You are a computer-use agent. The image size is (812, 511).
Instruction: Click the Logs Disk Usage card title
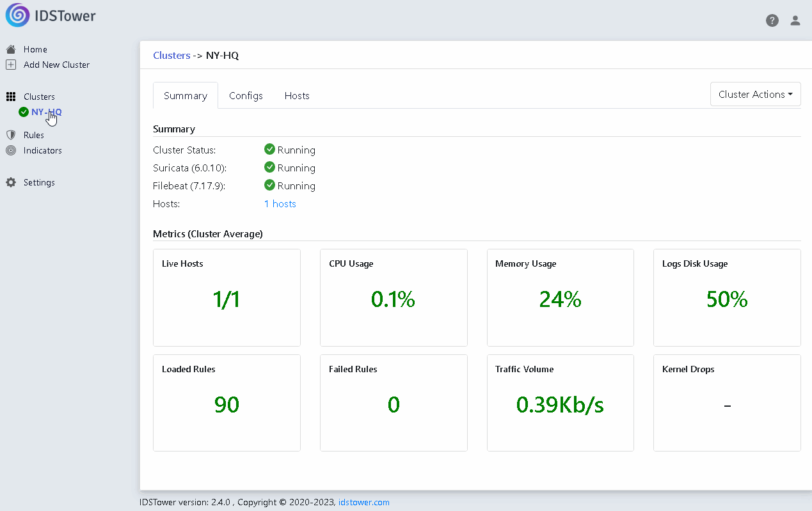point(695,263)
